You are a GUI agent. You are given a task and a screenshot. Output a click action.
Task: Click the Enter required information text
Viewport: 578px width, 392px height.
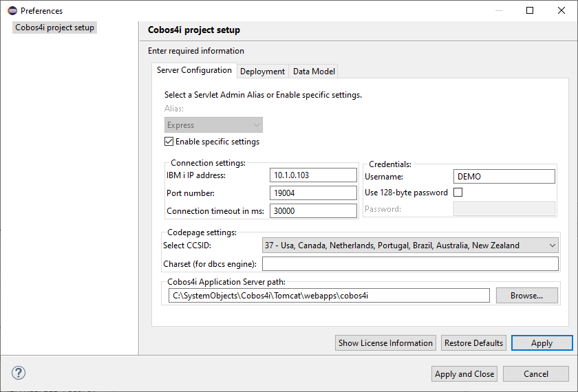point(196,51)
